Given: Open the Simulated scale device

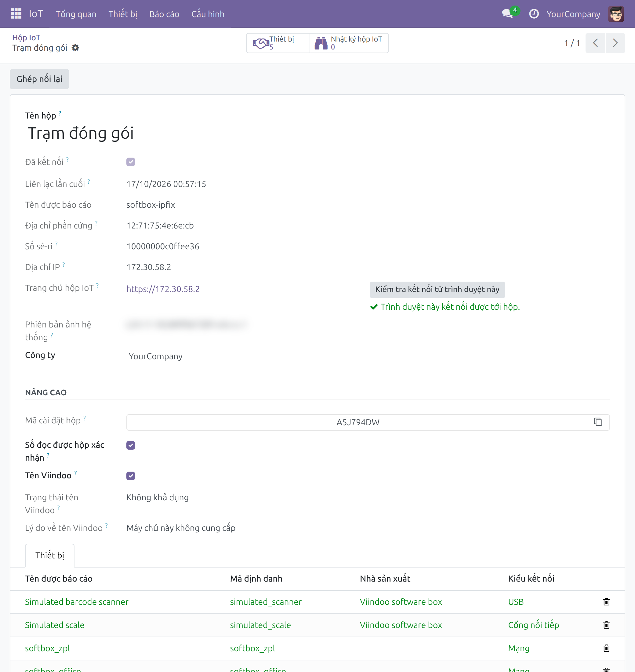Looking at the screenshot, I should click(x=55, y=625).
